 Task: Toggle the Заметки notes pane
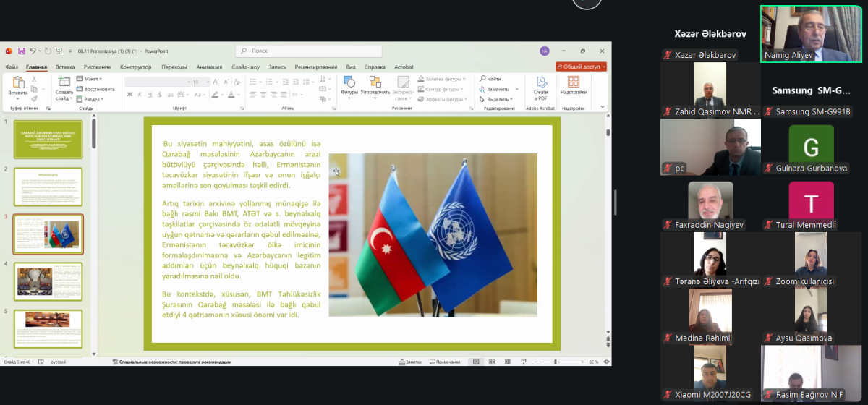[x=410, y=362]
